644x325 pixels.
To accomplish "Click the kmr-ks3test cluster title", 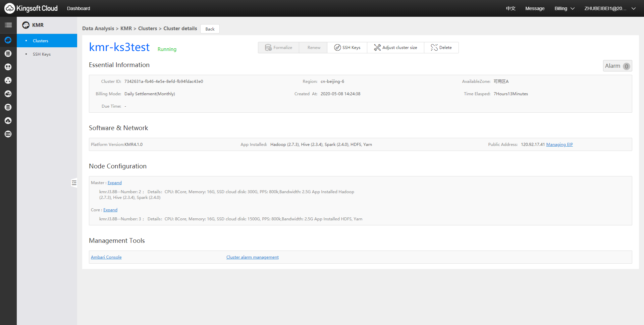I will 119,47.
